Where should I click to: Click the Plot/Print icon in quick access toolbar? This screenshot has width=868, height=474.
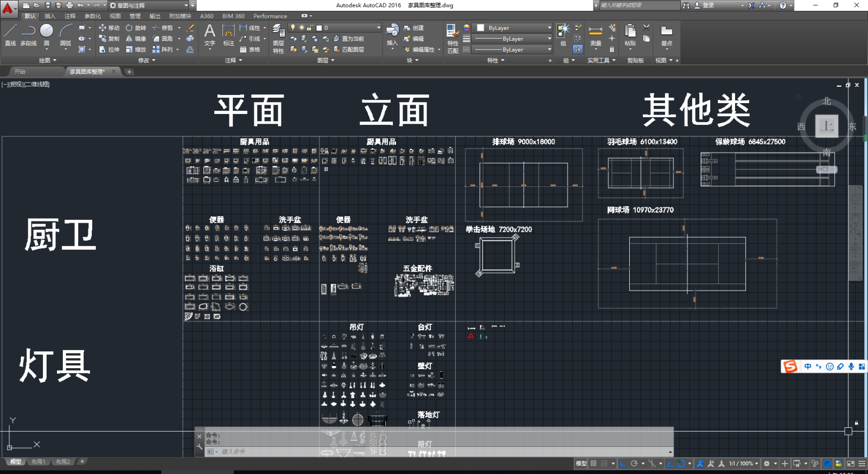point(69,5)
